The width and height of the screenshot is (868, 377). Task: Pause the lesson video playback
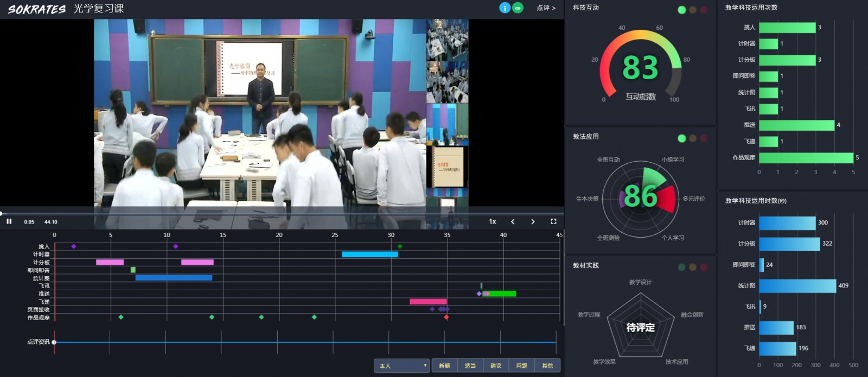[9, 221]
